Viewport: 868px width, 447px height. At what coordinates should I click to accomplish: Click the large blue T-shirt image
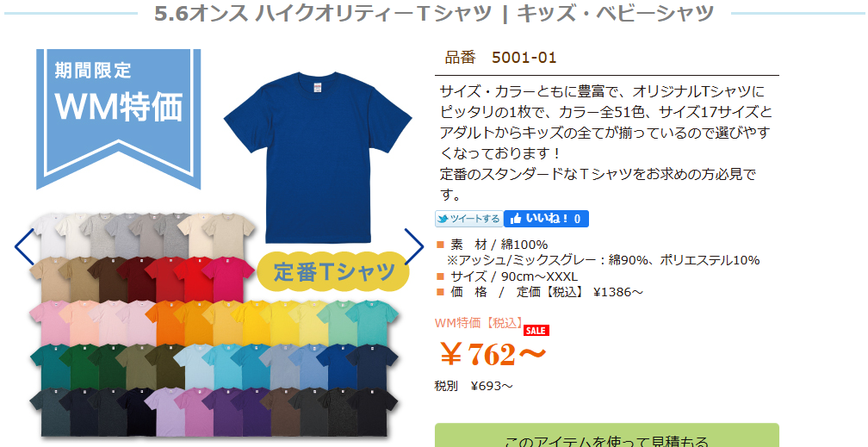click(x=318, y=157)
